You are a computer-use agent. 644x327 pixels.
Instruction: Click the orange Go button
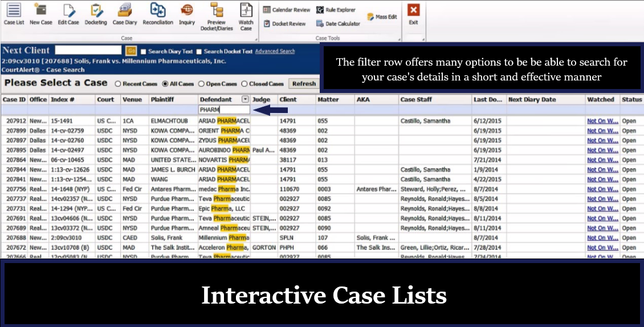[131, 51]
